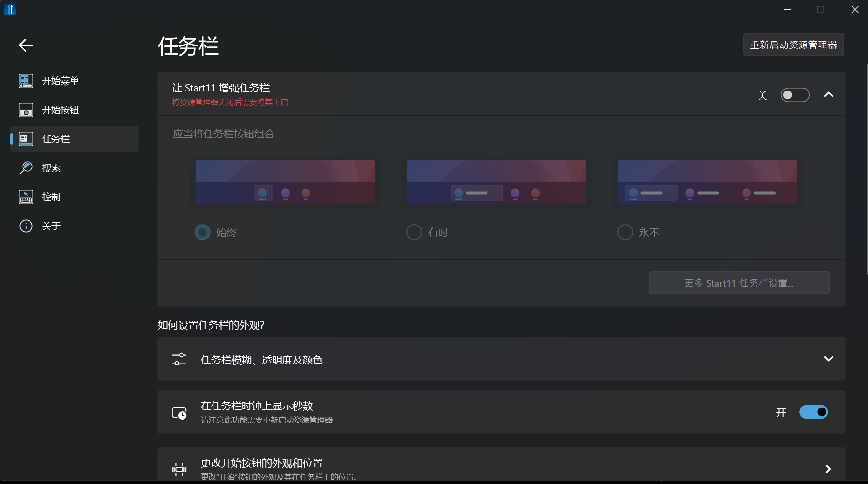Toggle 让 Start11 增强任务栏 switch on
This screenshot has width=868, height=484.
[x=795, y=95]
